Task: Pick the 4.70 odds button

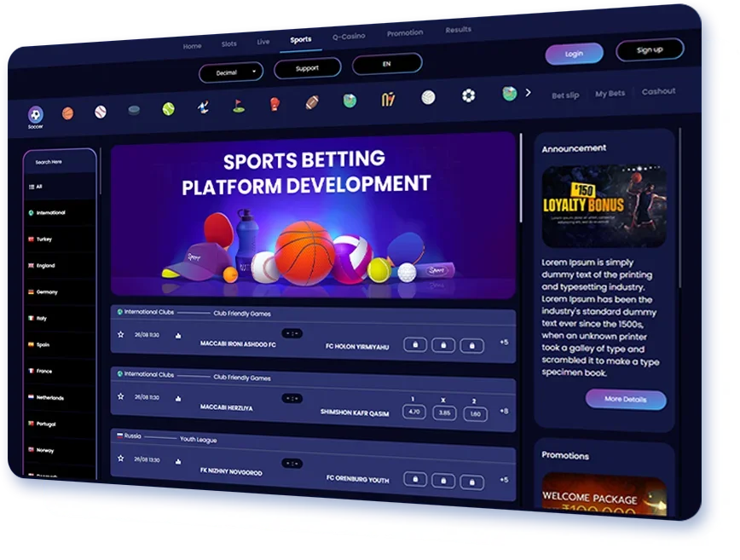Action: point(413,412)
